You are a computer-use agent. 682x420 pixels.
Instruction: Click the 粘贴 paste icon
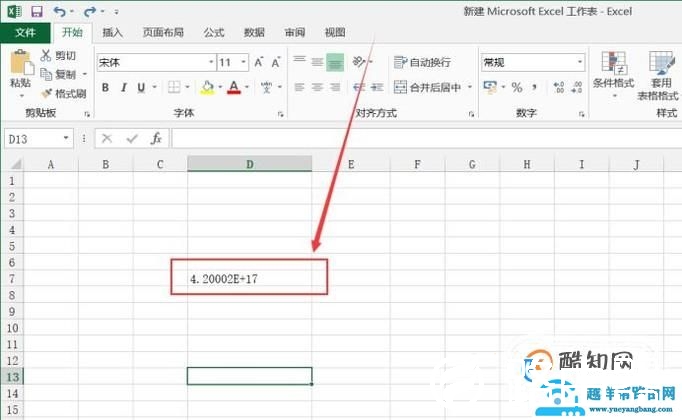pyautogui.click(x=21, y=62)
